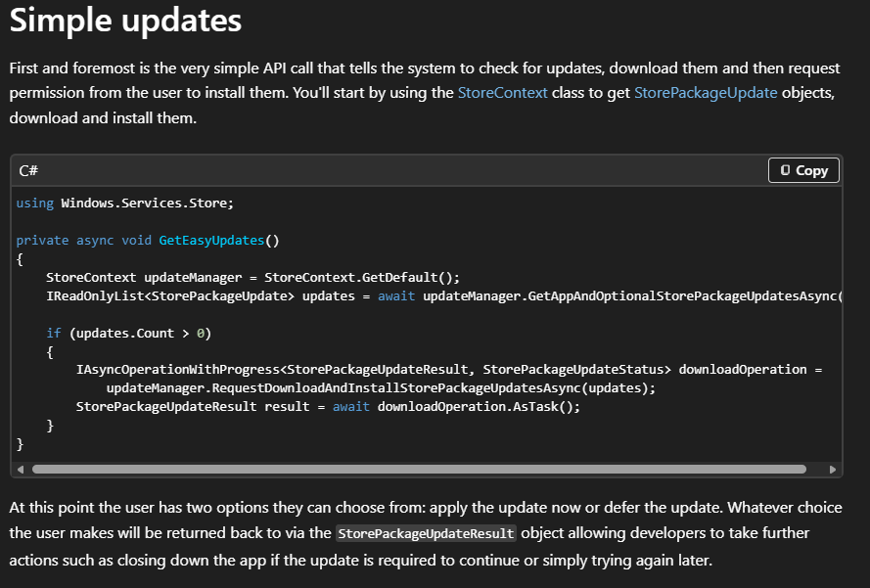Click the right scroll arrow of code block
This screenshot has width=870, height=588.
click(832, 470)
